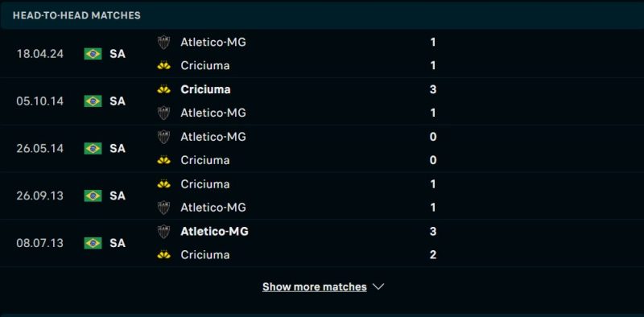Screen dimensions: 644x317
Task: Open bold Atletico-MG team name in 08.07.13 match
Action: click(x=214, y=232)
